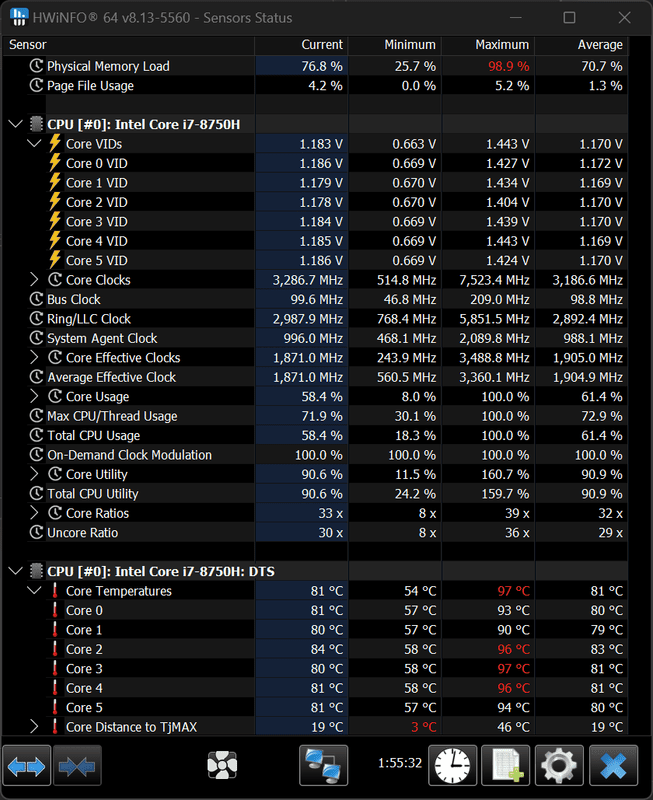Click the 1.183 V Core VIDs current value
The height and width of the screenshot is (800, 653).
pos(321,144)
